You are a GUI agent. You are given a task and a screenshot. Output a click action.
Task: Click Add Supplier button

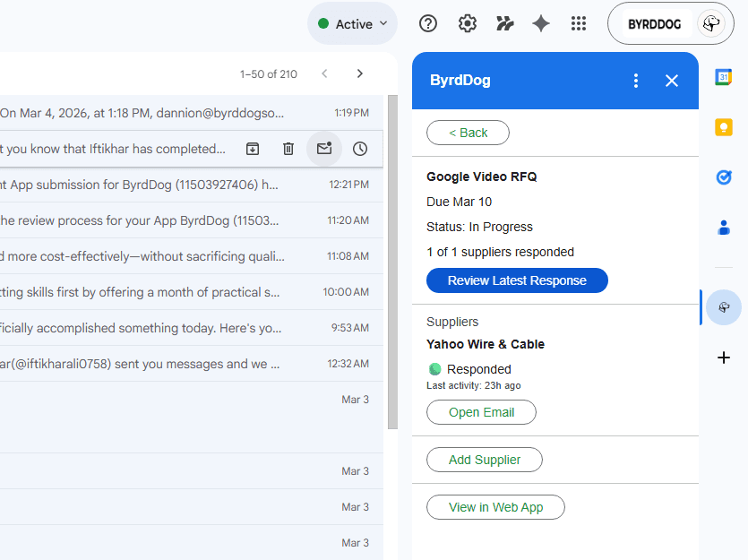click(485, 460)
